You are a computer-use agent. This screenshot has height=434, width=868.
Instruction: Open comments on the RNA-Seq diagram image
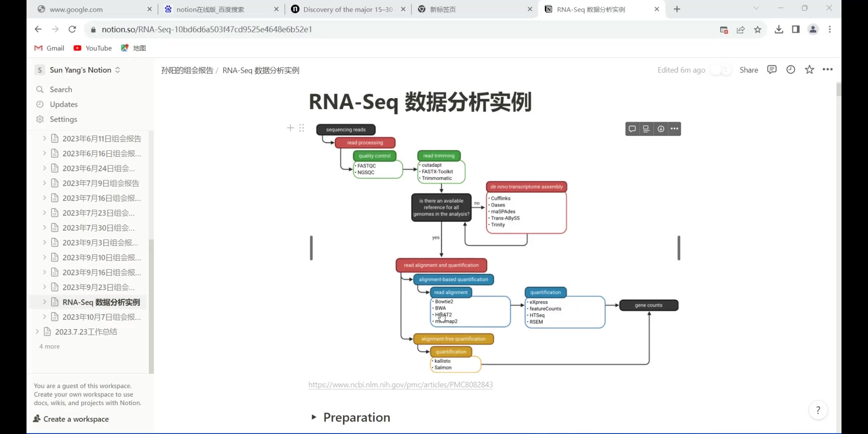coord(632,129)
